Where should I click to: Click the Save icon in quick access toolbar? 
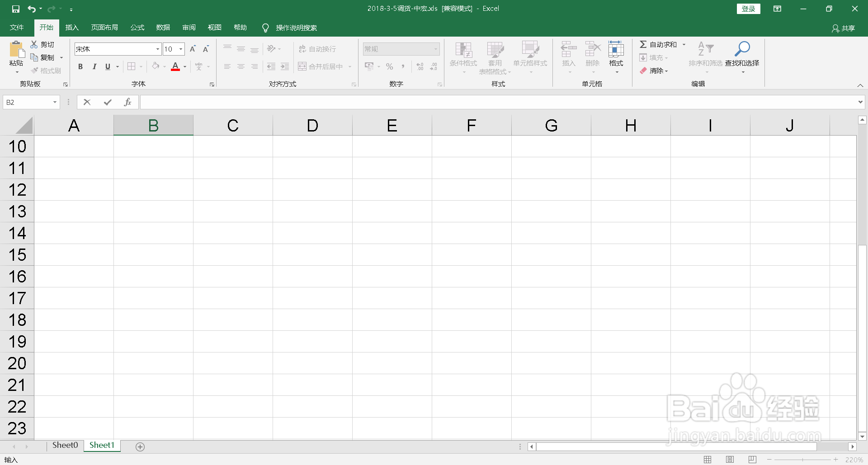point(16,9)
